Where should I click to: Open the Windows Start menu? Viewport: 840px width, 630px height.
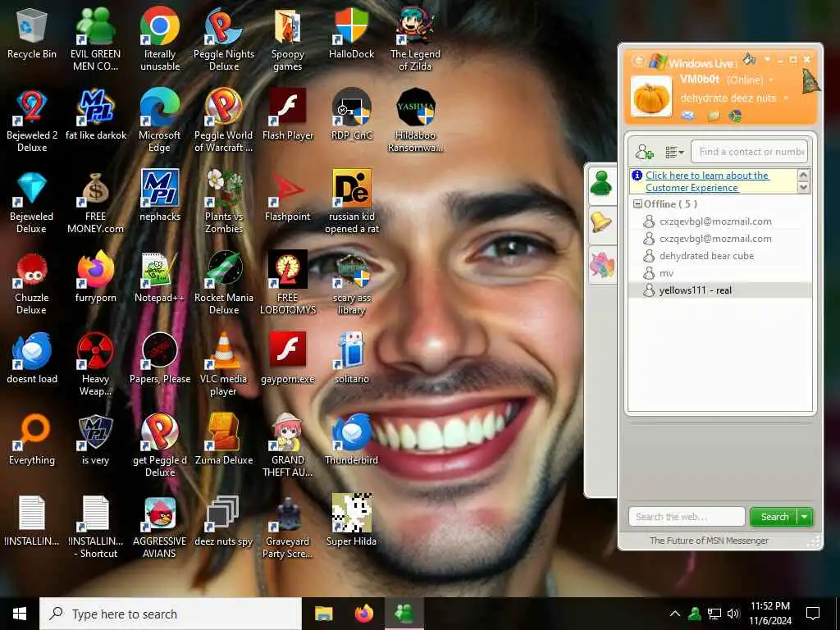20,614
